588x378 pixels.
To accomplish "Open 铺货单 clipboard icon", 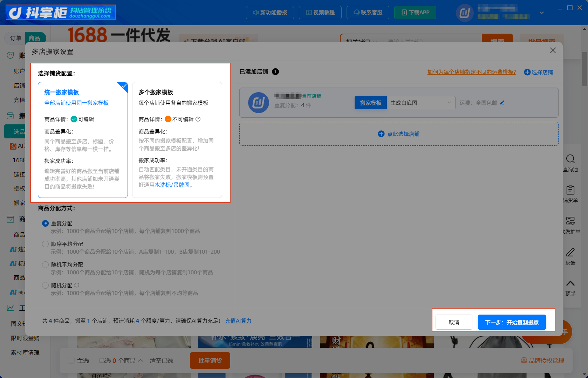I will click(x=570, y=190).
